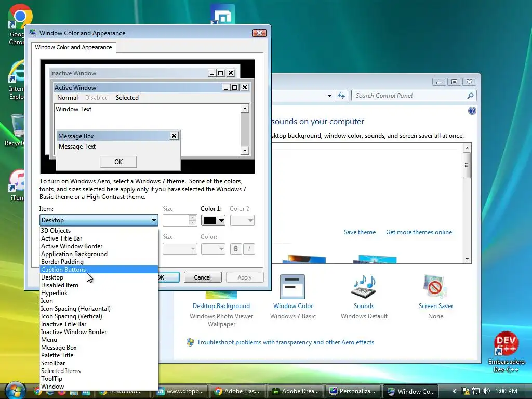Open the Recycle Bin desktop icon
The image size is (532, 399).
[x=15, y=130]
